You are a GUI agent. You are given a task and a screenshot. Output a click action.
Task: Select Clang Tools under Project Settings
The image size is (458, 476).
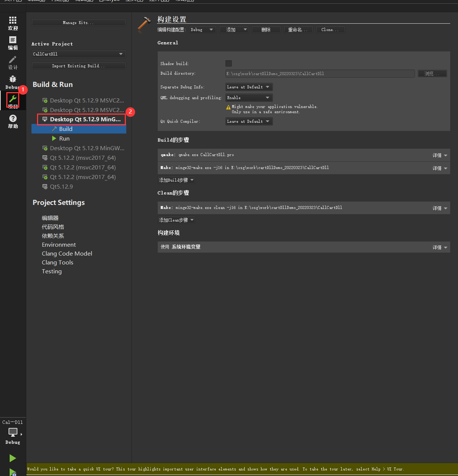[x=57, y=262]
